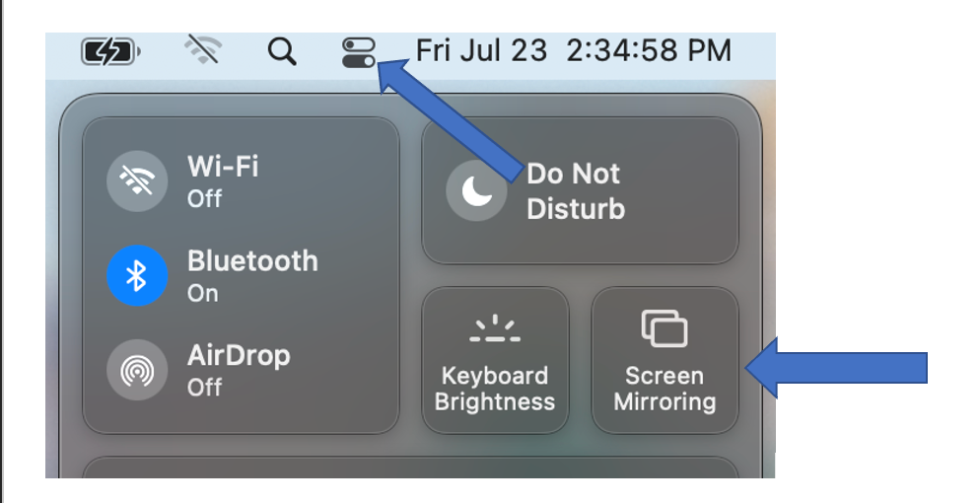Click the battery charging icon in menu bar
Screen dimensions: 980x503
[x=110, y=52]
